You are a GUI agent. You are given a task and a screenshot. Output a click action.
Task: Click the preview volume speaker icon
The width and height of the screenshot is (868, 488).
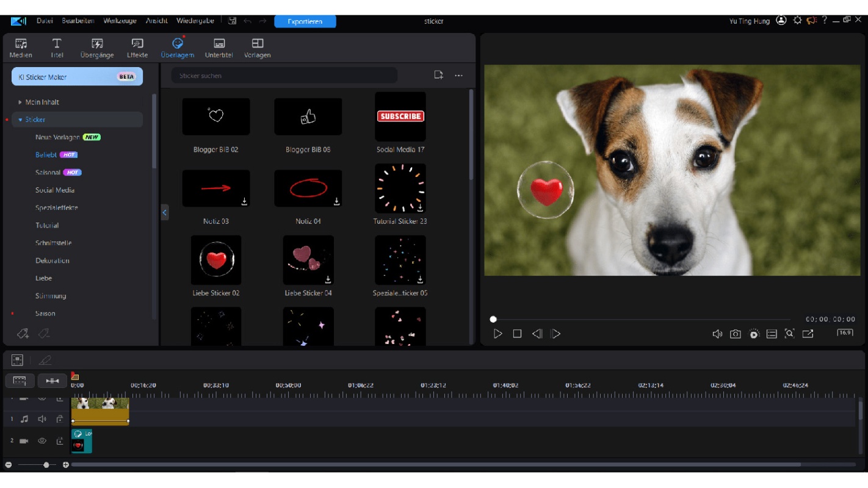point(717,334)
